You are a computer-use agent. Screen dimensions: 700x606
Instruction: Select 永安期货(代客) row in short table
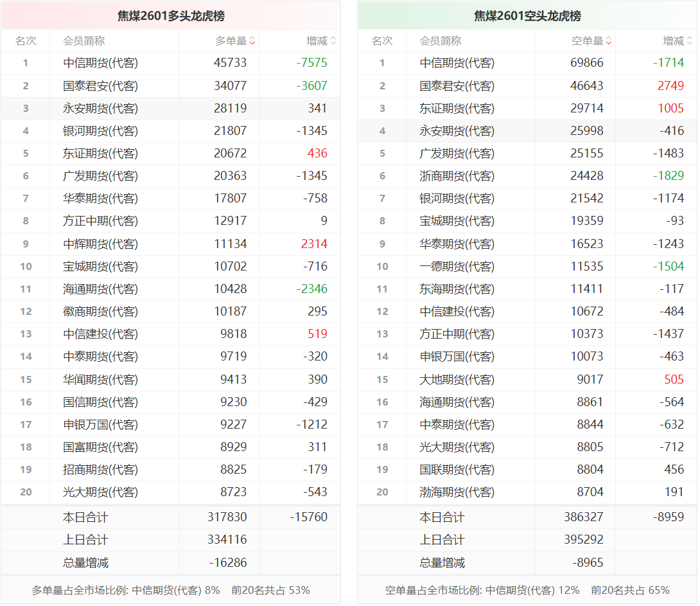pyautogui.click(x=527, y=131)
